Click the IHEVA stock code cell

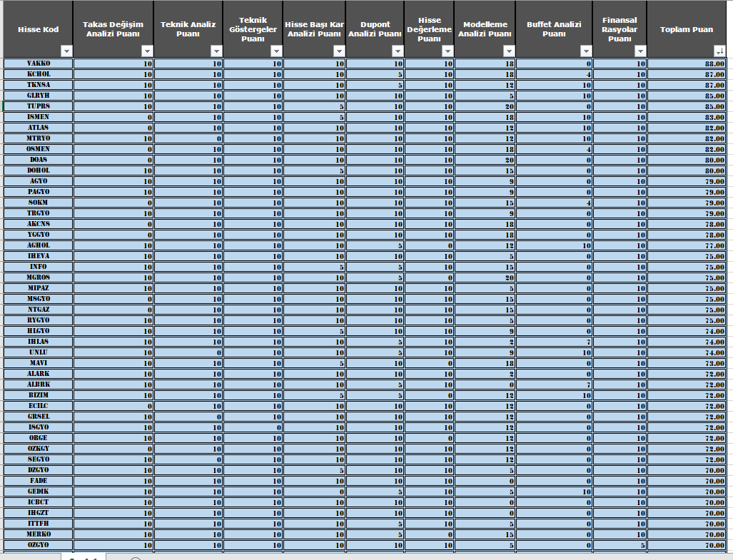(39, 256)
